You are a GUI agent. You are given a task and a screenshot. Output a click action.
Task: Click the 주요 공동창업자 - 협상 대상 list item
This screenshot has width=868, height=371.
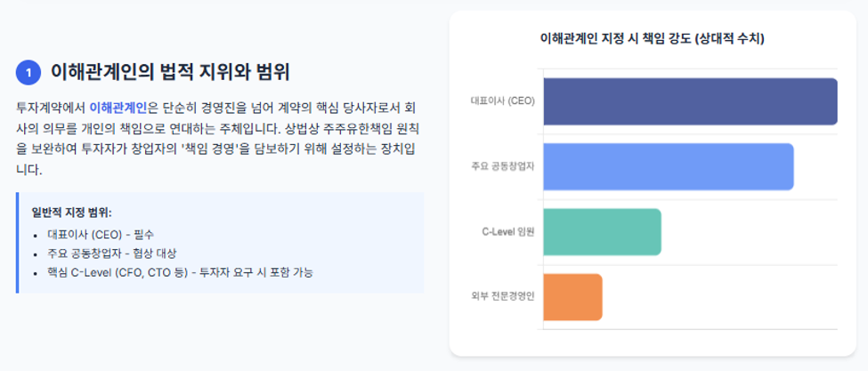coord(112,254)
